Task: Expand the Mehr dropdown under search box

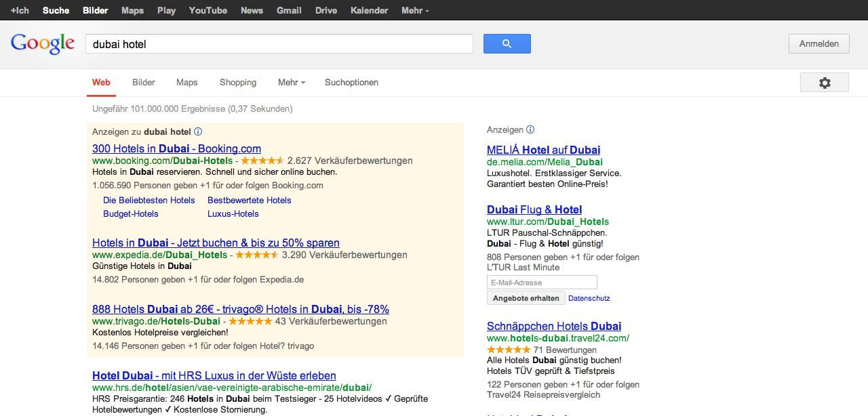Action: tap(292, 83)
